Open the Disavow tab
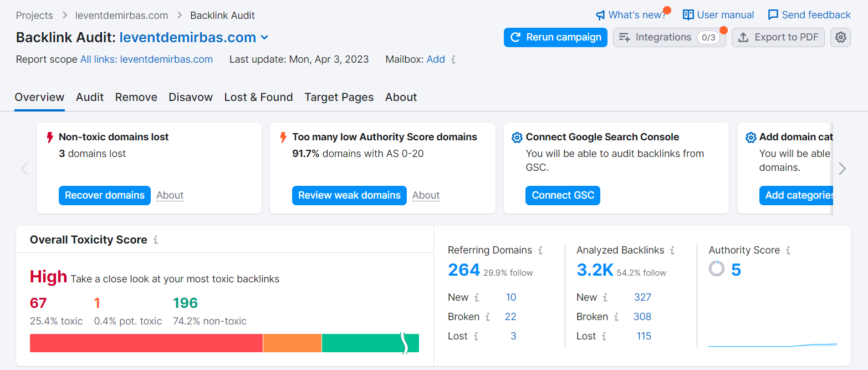Viewport: 868px width, 370px height. [x=191, y=97]
